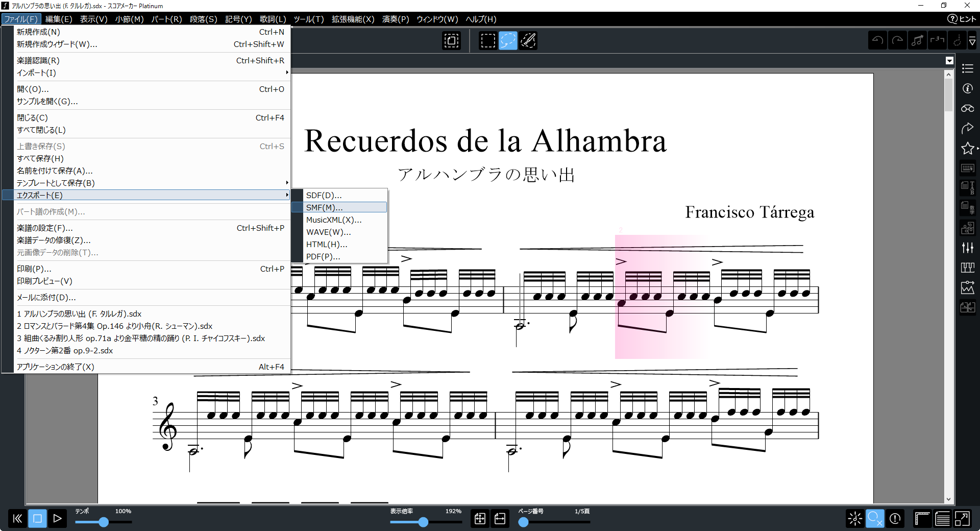Open the piano keyboard icon
This screenshot has height=531, width=980.
point(967,268)
